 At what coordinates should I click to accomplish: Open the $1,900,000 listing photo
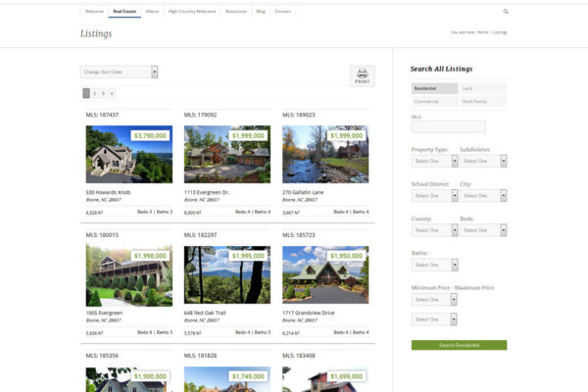[x=129, y=379]
